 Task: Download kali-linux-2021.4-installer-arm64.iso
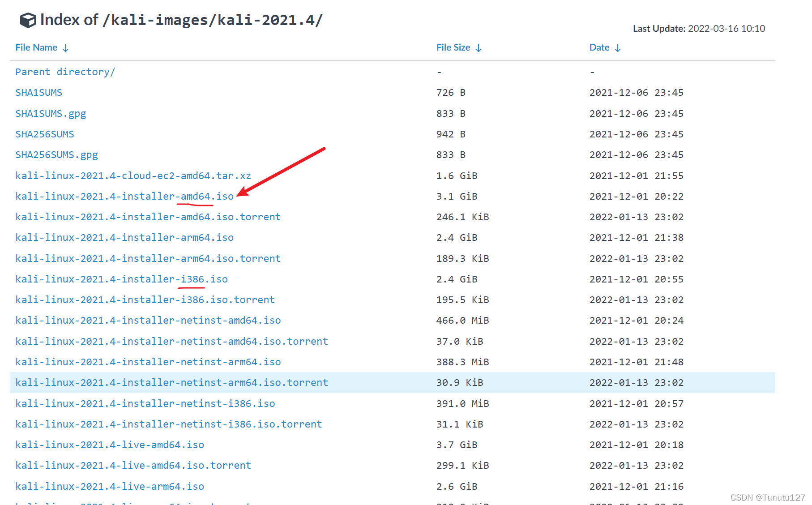(x=124, y=238)
